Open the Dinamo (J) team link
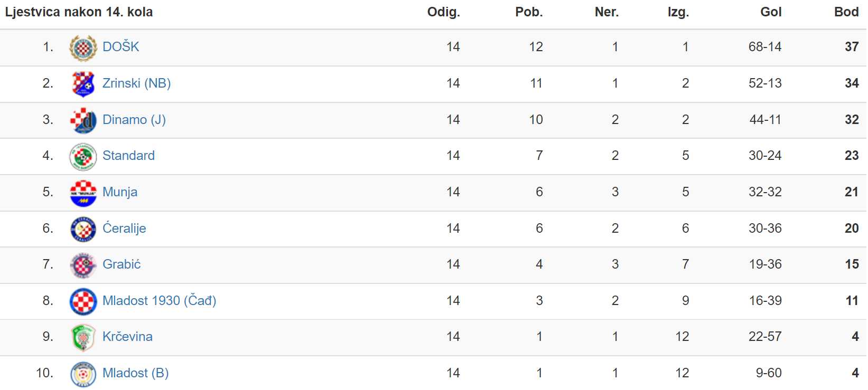868x390 pixels. click(x=134, y=120)
